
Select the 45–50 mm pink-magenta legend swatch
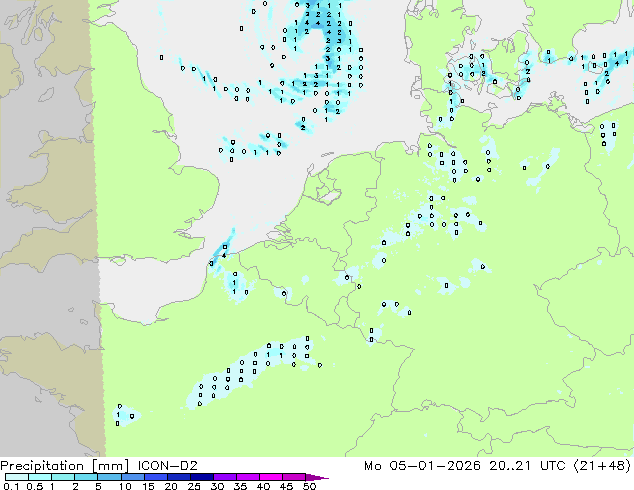tap(294, 477)
